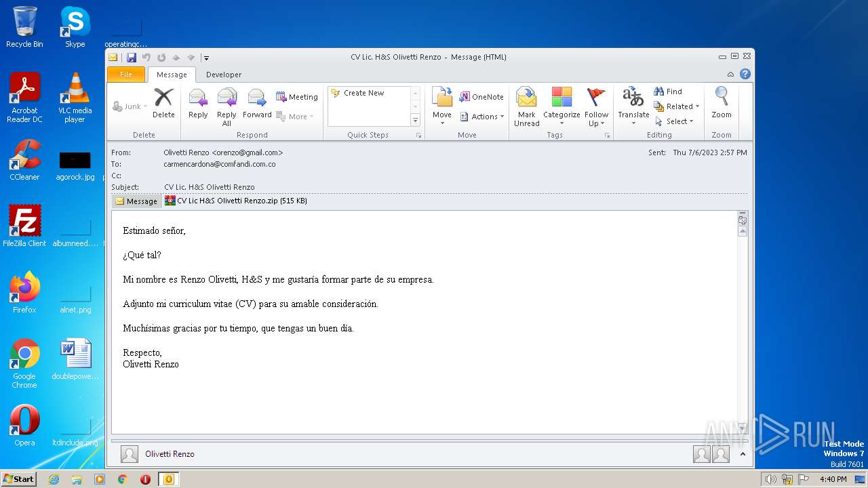Open VLC media player desktop shortcut

point(75,98)
